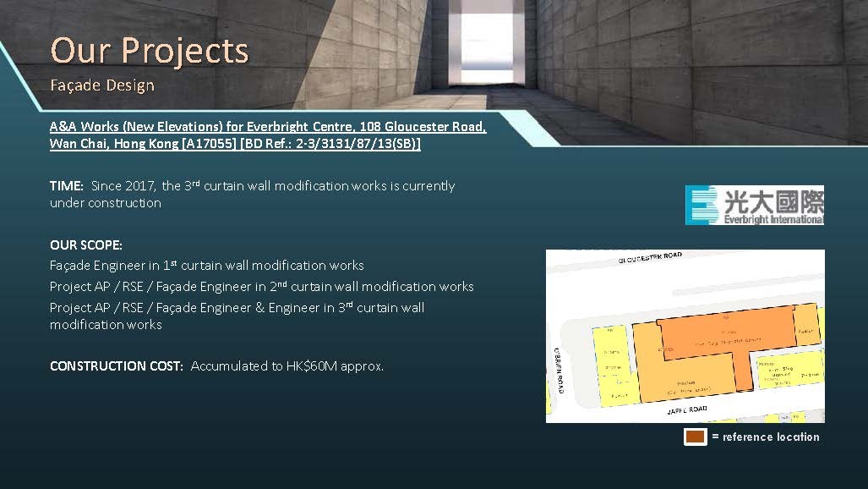868x489 pixels.
Task: Click the O'Brien Road label on the map
Action: pyautogui.click(x=559, y=370)
